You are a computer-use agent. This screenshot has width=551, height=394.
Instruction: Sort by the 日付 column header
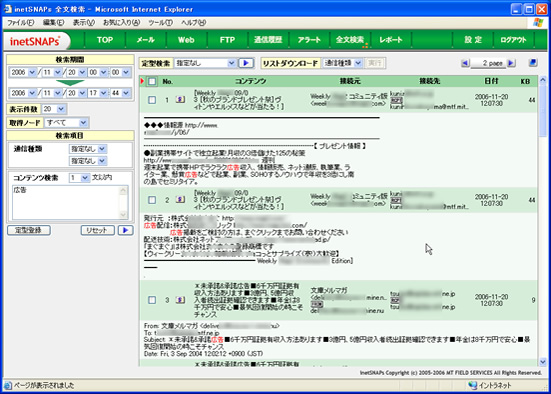coord(491,81)
